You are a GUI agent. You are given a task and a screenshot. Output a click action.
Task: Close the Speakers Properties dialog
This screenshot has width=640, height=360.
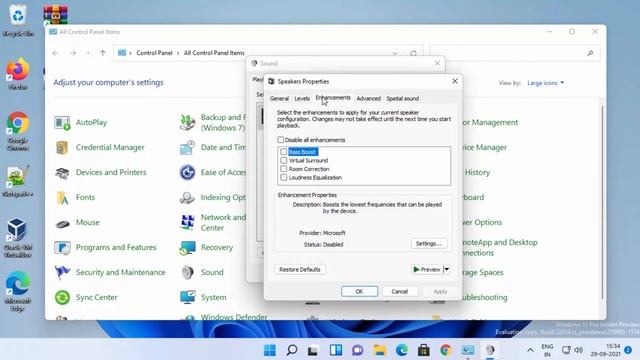pyautogui.click(x=455, y=81)
